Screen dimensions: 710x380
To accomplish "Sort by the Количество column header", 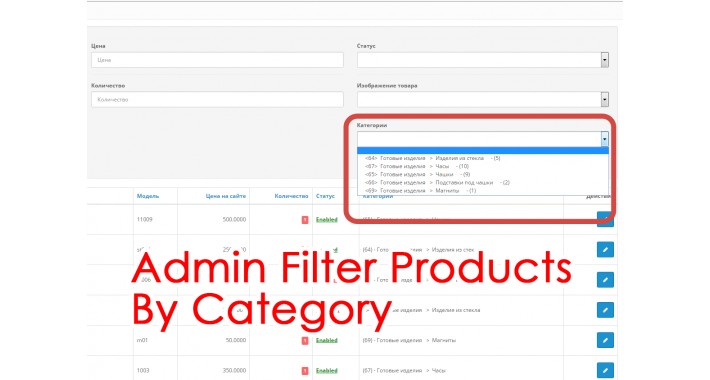I will click(291, 196).
